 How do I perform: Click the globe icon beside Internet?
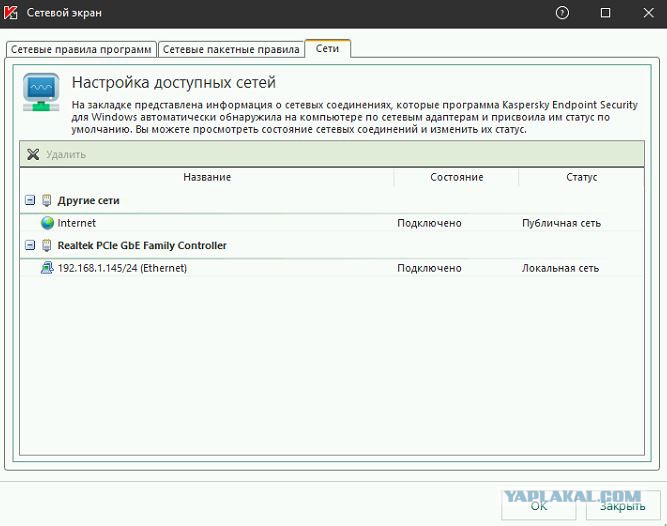[47, 223]
